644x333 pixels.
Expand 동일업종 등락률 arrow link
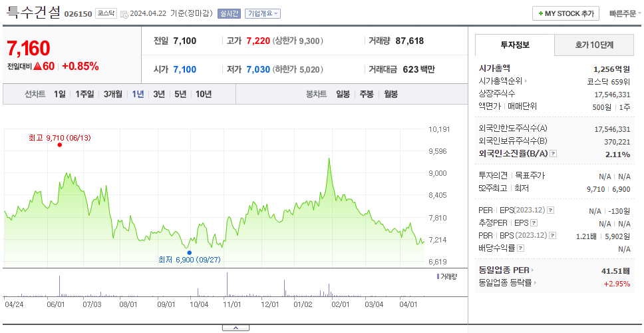click(535, 283)
